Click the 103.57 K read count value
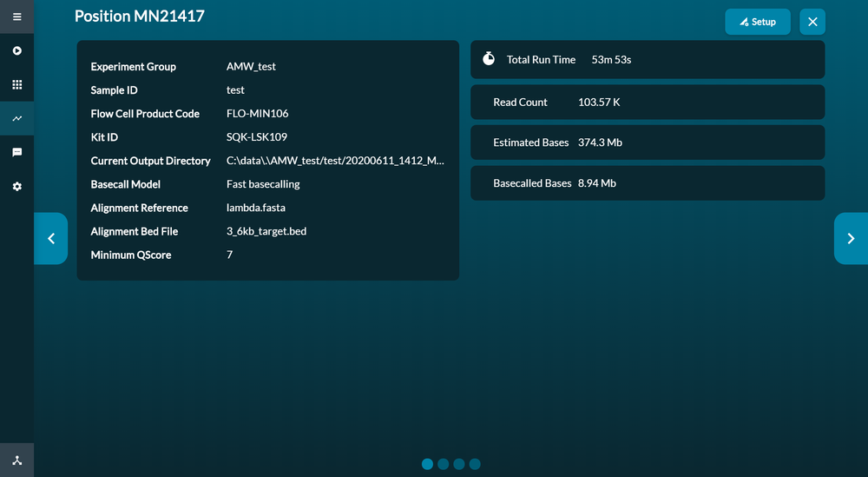Viewport: 868px width, 477px height. coord(599,102)
